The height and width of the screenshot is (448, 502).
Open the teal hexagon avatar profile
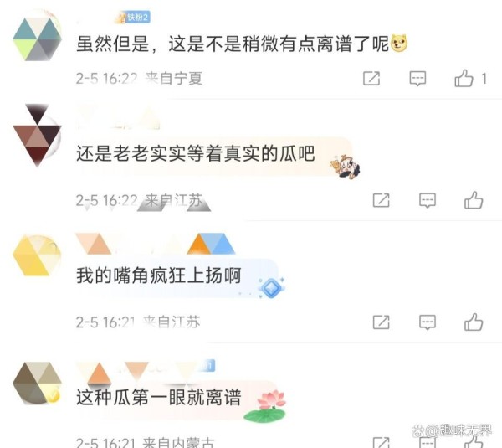[x=37, y=38]
